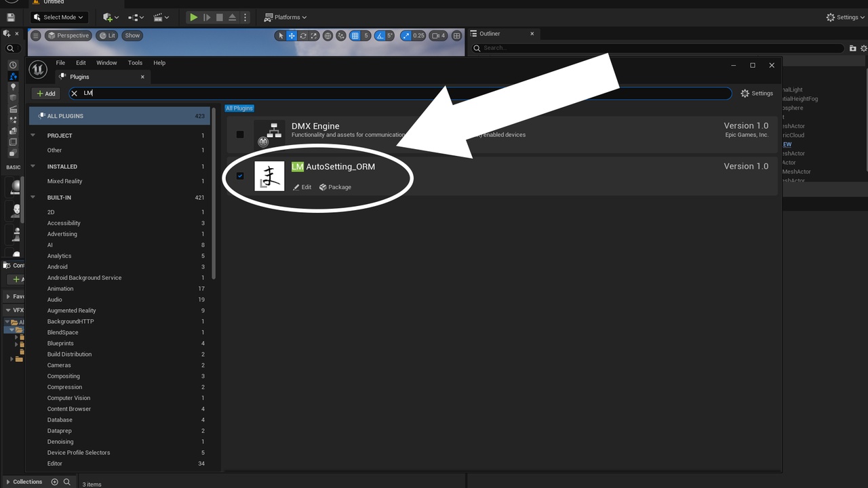Open the Platforms dropdown

click(285, 17)
